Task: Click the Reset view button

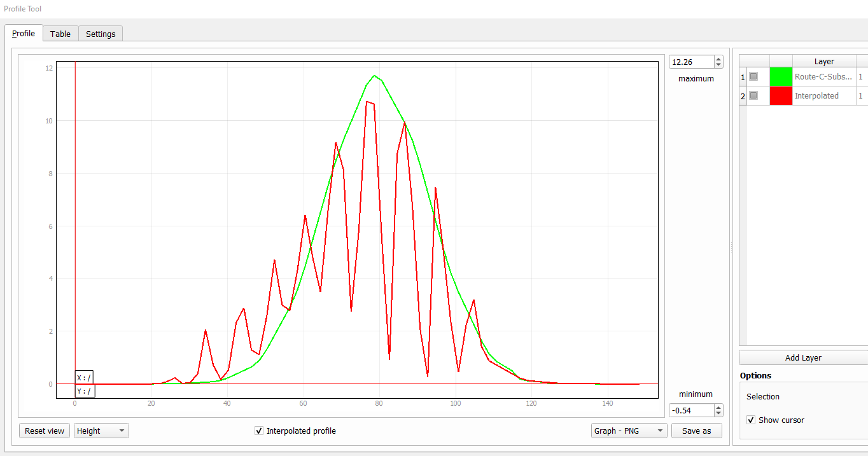Action: pos(44,431)
